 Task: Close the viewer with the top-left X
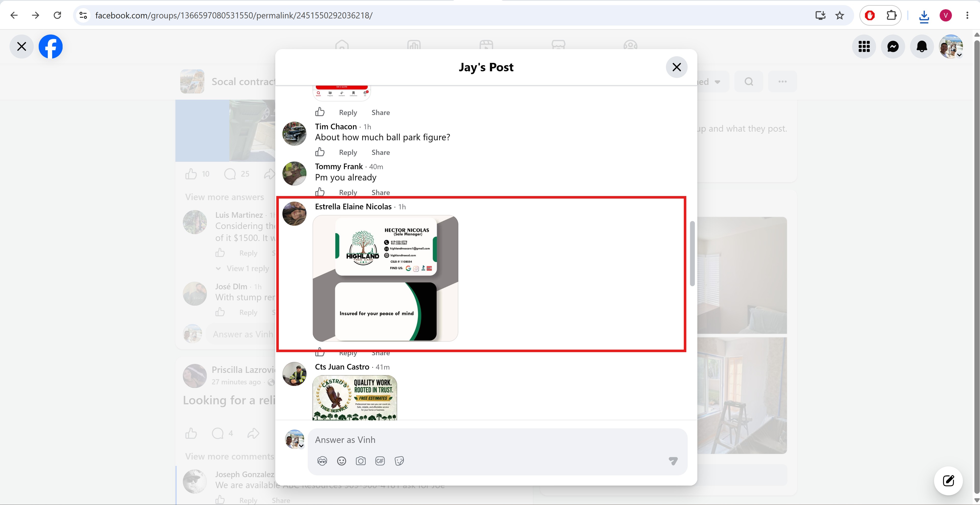22,47
